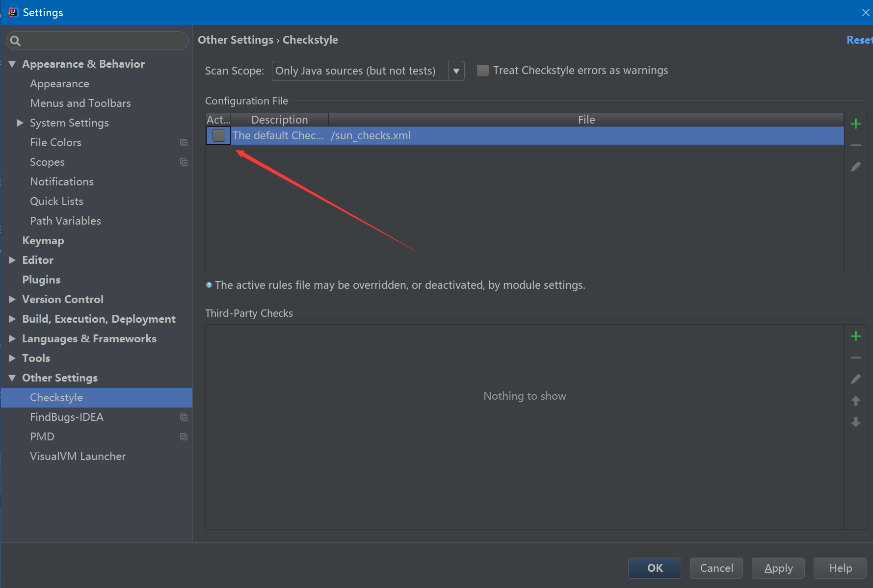The width and height of the screenshot is (873, 588).
Task: Open Path Variables settings
Action: [x=65, y=221]
